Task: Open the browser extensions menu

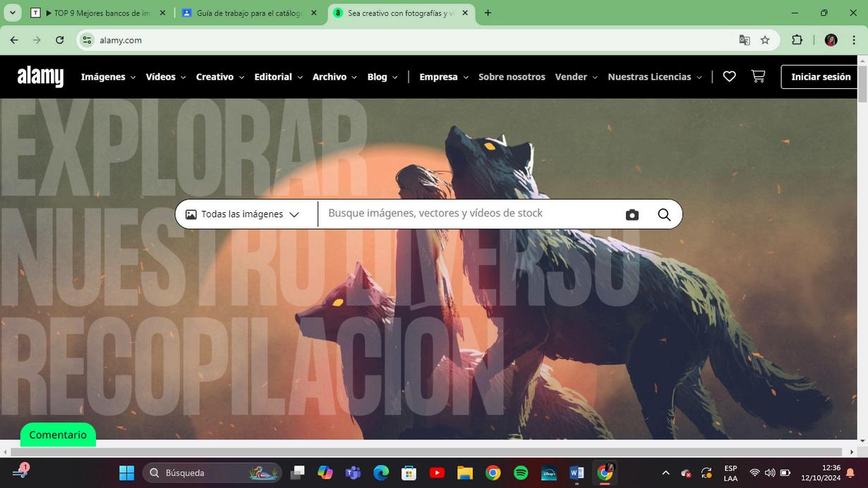Action: pyautogui.click(x=797, y=40)
